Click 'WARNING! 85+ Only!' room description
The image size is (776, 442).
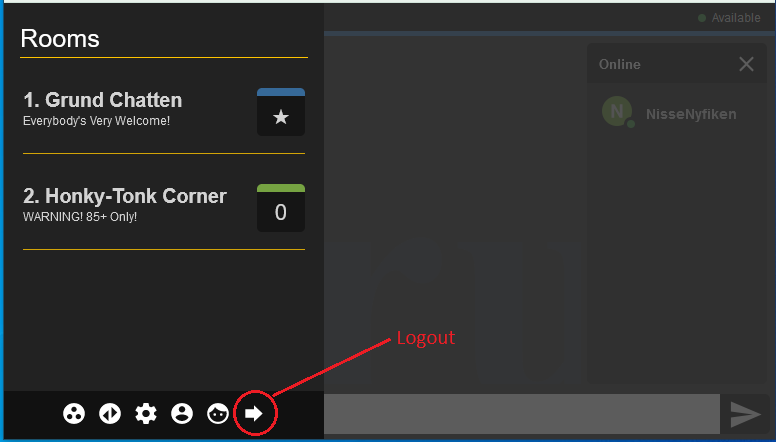click(x=80, y=217)
